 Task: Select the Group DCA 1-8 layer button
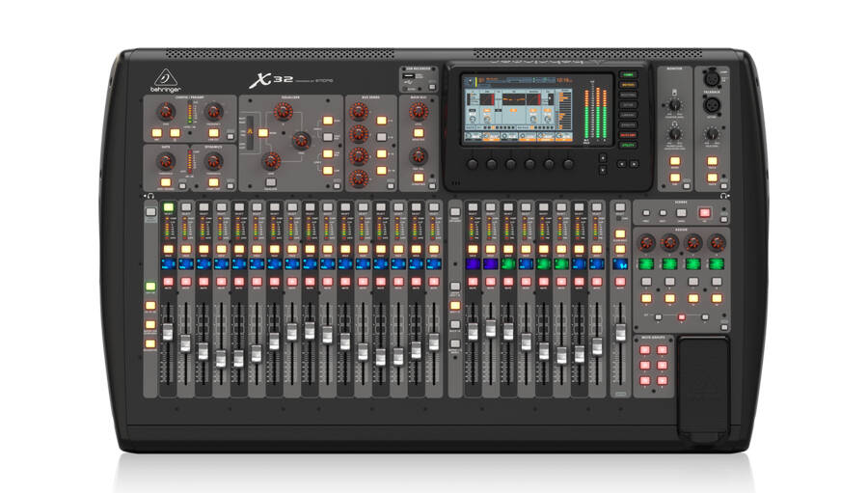coord(454,287)
